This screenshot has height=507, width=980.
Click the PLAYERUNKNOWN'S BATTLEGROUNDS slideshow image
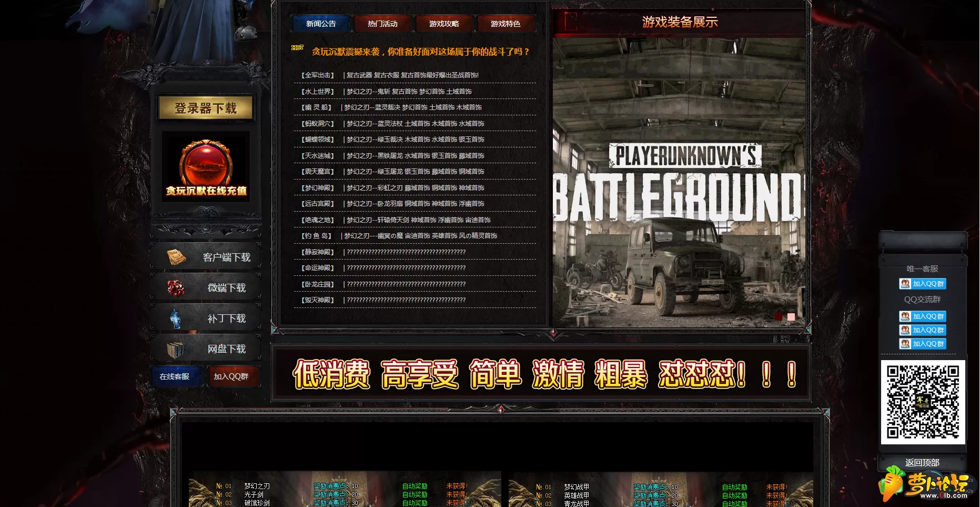(x=679, y=182)
